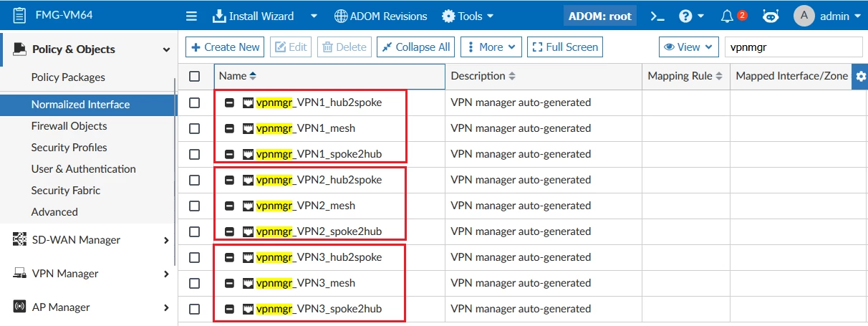Click the ADOM: root selector

600,16
